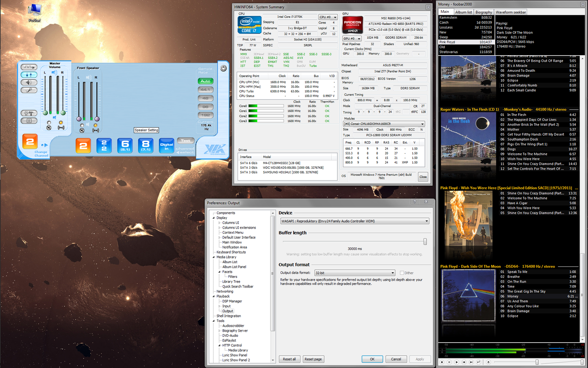Click the Dark Side Of The Moon album cover
This screenshot has height=368, width=588.
[x=468, y=295]
